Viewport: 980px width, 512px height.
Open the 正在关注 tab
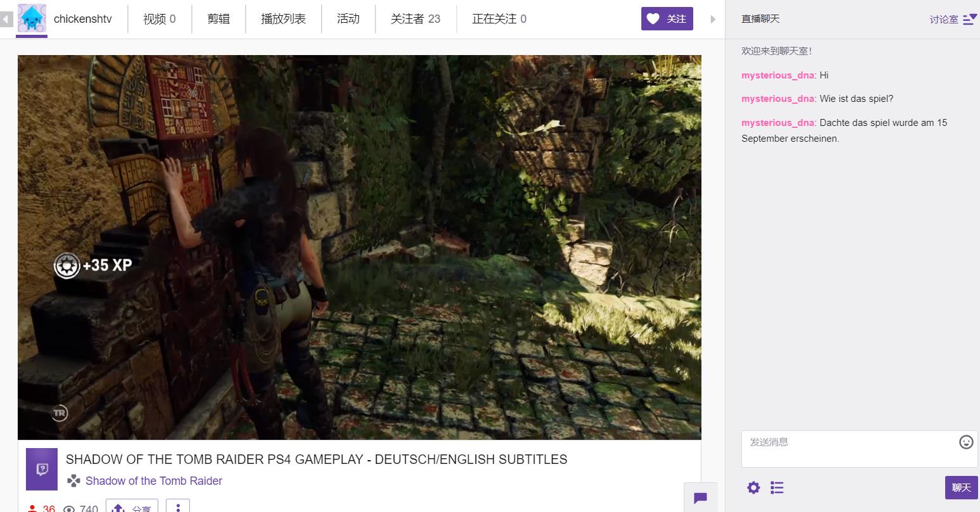tap(499, 19)
